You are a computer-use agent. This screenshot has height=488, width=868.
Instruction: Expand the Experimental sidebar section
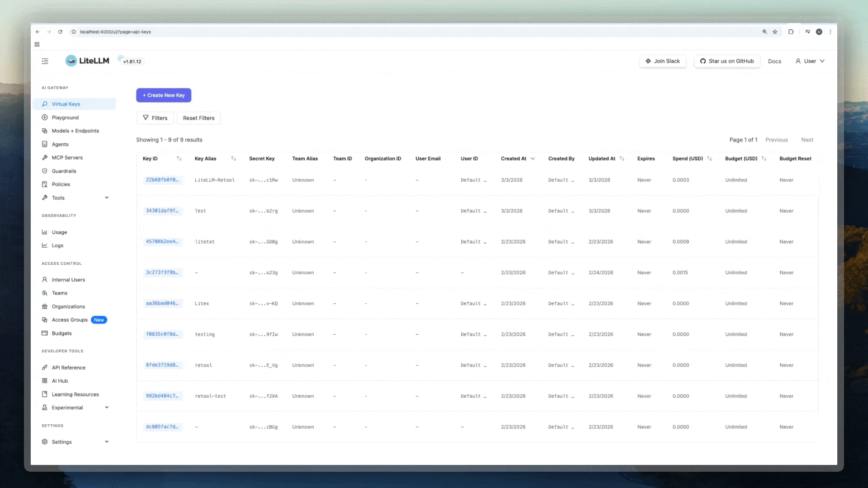(x=107, y=408)
